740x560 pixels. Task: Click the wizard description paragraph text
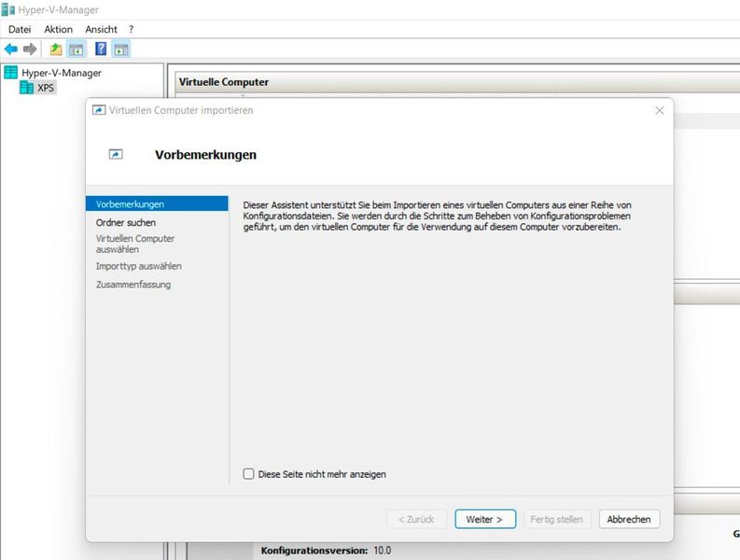point(437,216)
